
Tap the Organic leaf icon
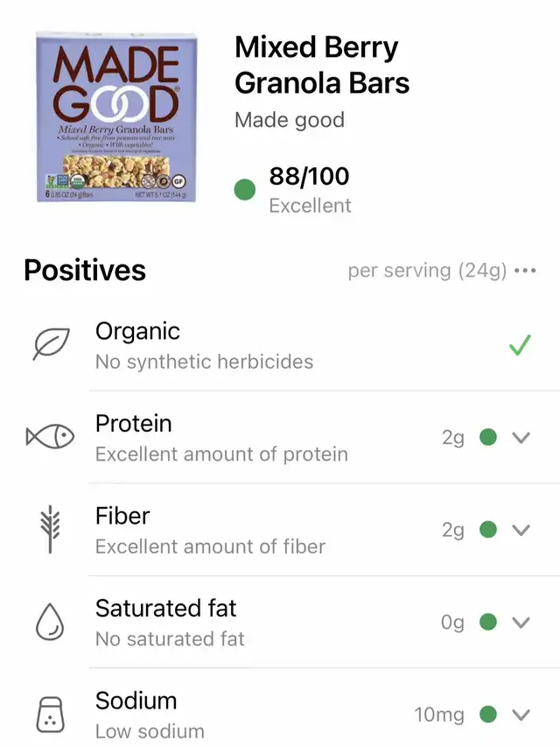click(x=51, y=344)
